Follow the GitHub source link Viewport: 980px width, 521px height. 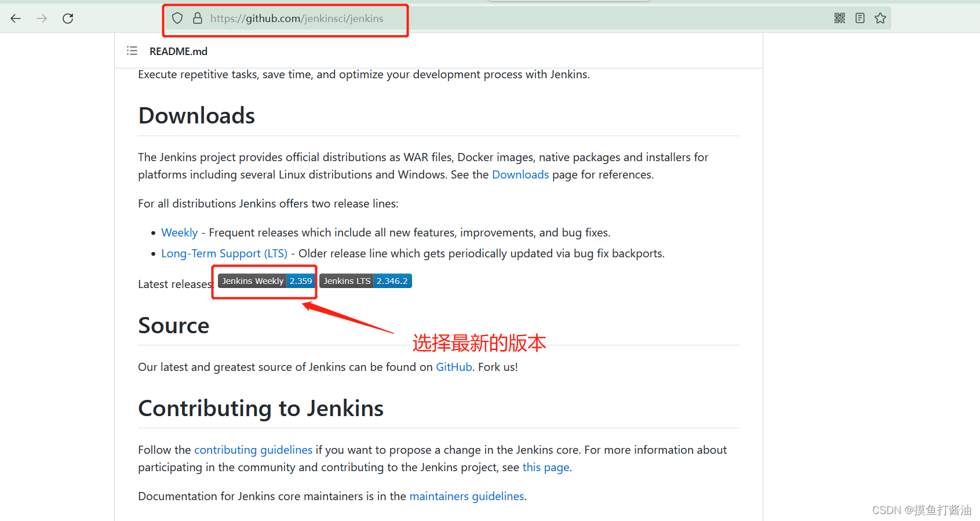click(x=454, y=367)
